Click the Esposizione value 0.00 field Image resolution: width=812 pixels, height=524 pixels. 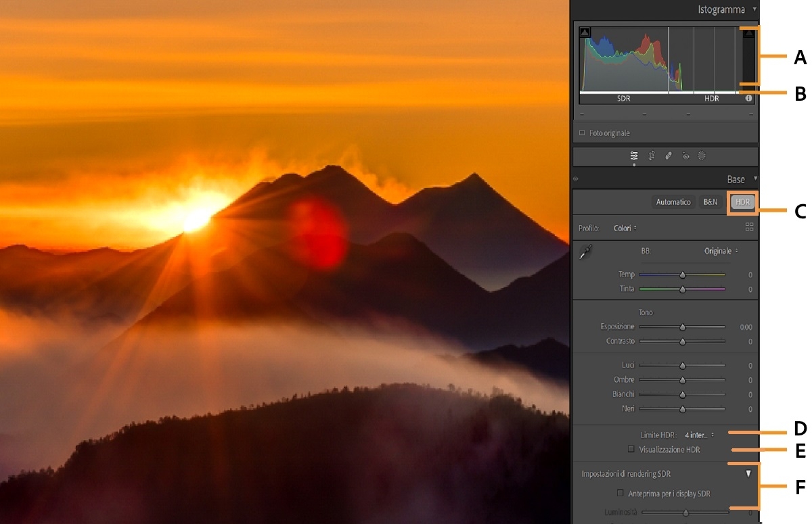(x=746, y=327)
